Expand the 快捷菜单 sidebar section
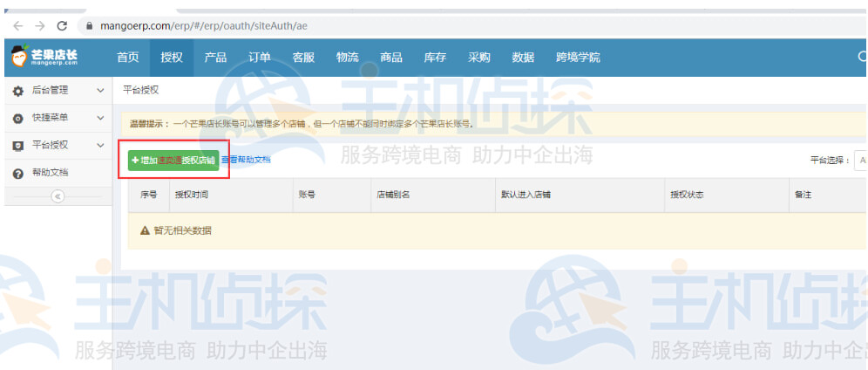Screen dimensions: 868x370 pyautogui.click(x=100, y=118)
